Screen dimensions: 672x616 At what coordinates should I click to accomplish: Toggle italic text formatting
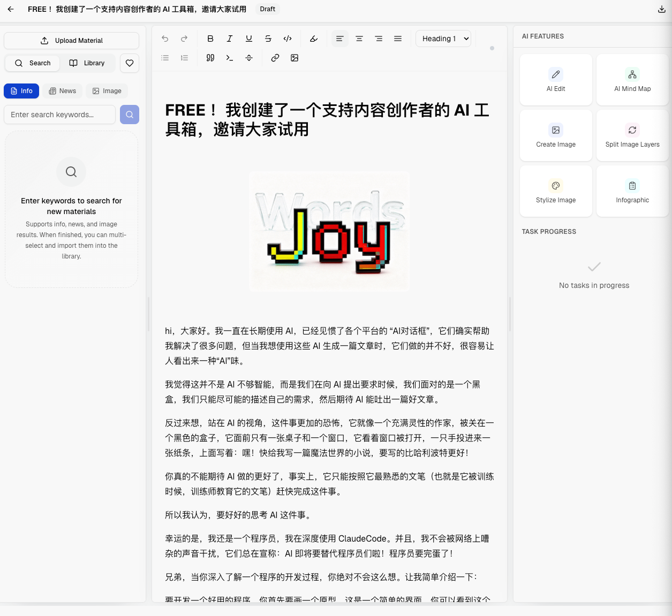pos(230,39)
